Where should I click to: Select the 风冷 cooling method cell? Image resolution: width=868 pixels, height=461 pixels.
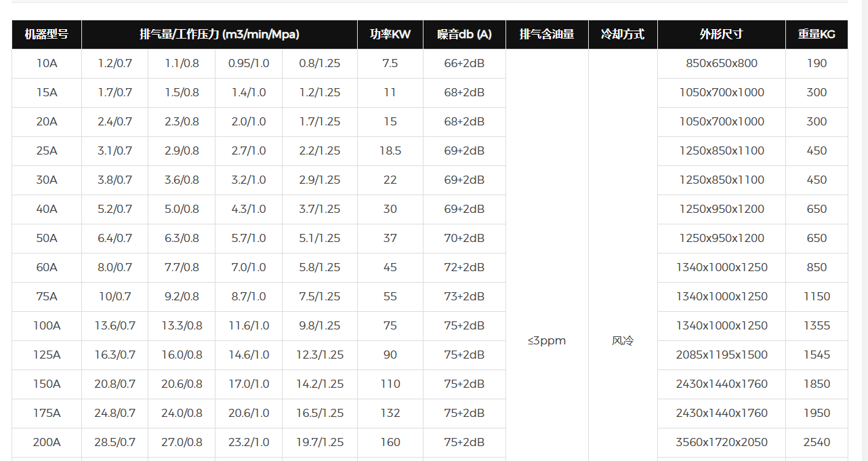tap(623, 341)
